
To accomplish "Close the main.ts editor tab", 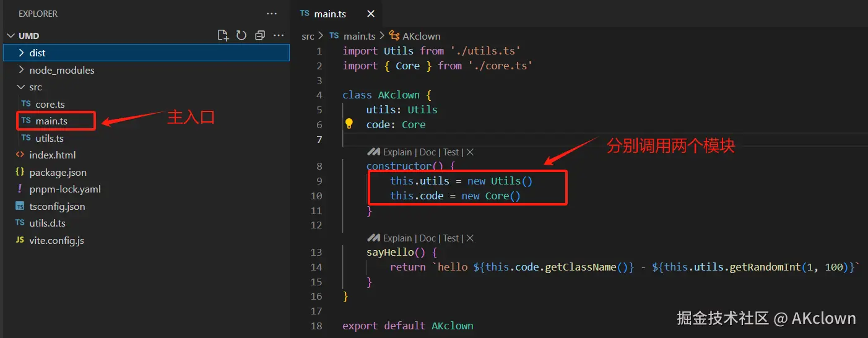I will (371, 14).
